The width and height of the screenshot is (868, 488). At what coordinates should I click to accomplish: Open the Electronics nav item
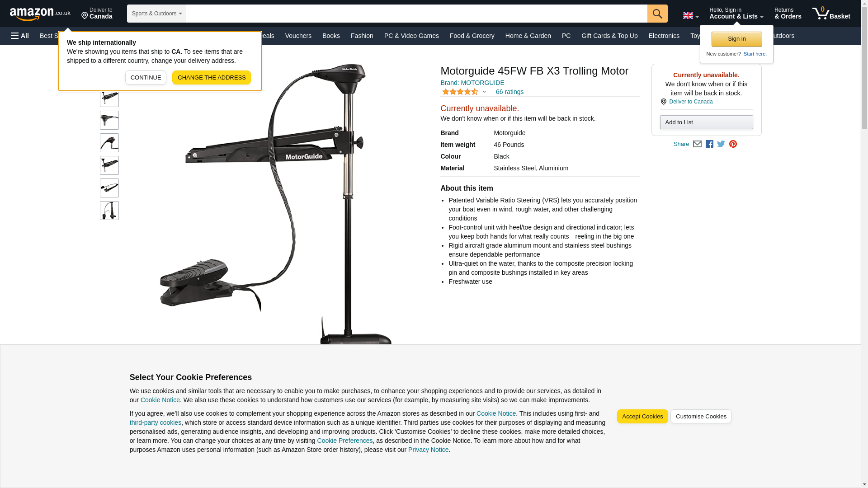(x=664, y=36)
